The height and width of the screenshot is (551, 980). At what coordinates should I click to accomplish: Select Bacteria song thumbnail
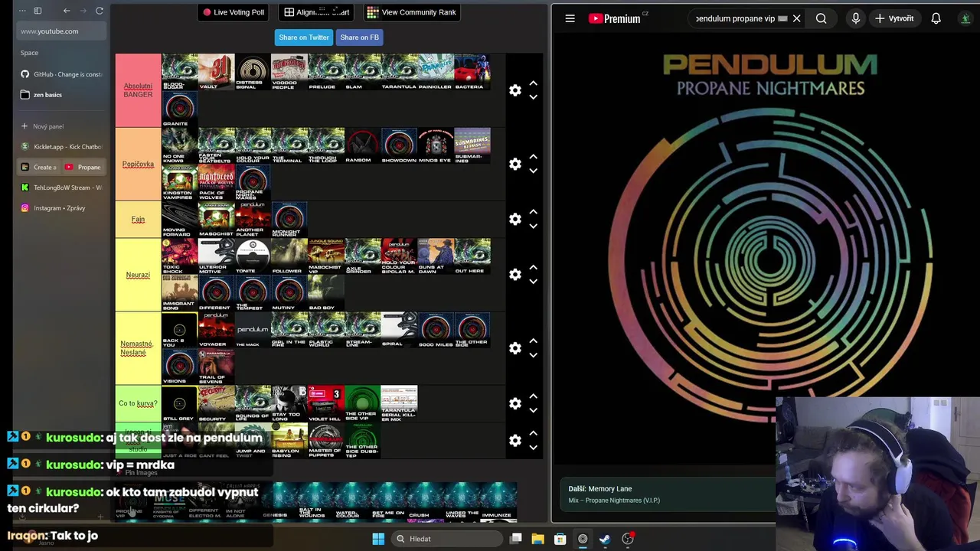472,72
